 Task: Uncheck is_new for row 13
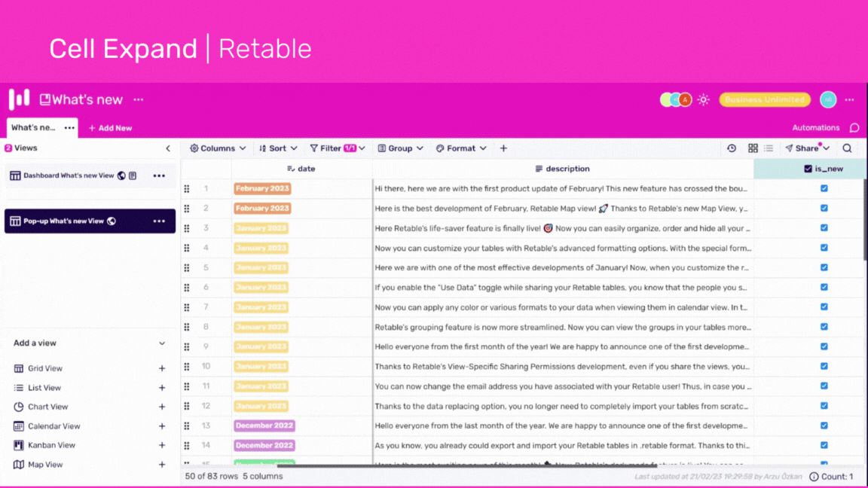coord(824,426)
